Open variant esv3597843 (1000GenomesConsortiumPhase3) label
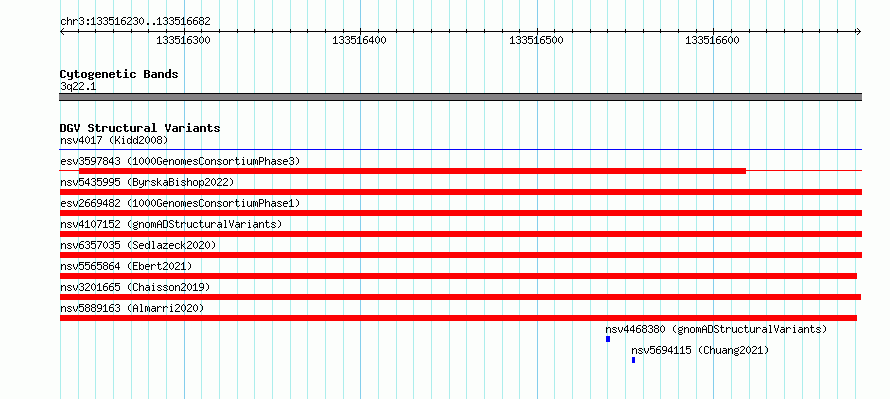This screenshot has width=890, height=399. (x=180, y=161)
